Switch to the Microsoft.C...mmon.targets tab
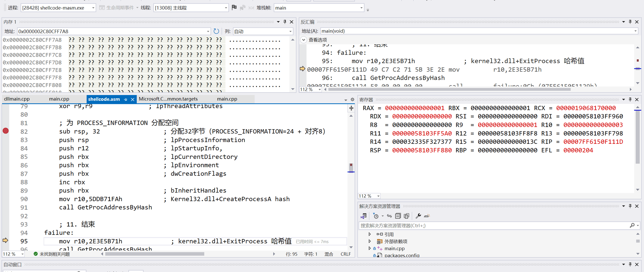 (168, 99)
